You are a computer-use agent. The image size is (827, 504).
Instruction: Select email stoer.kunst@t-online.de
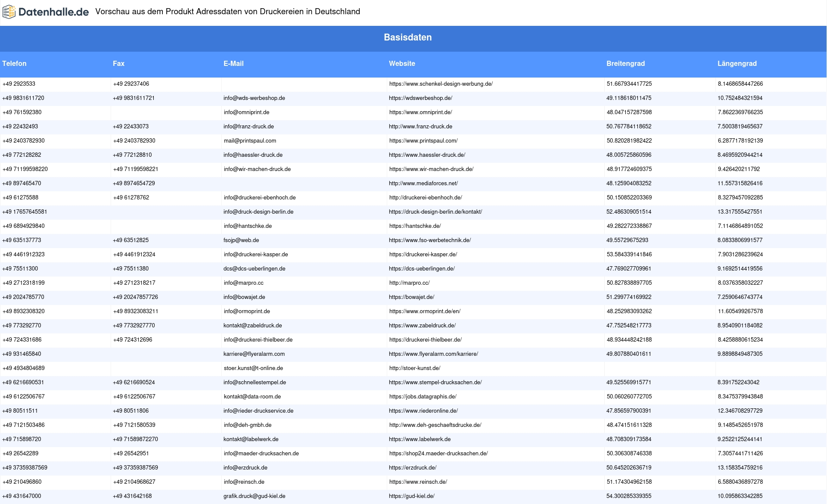[x=253, y=368]
